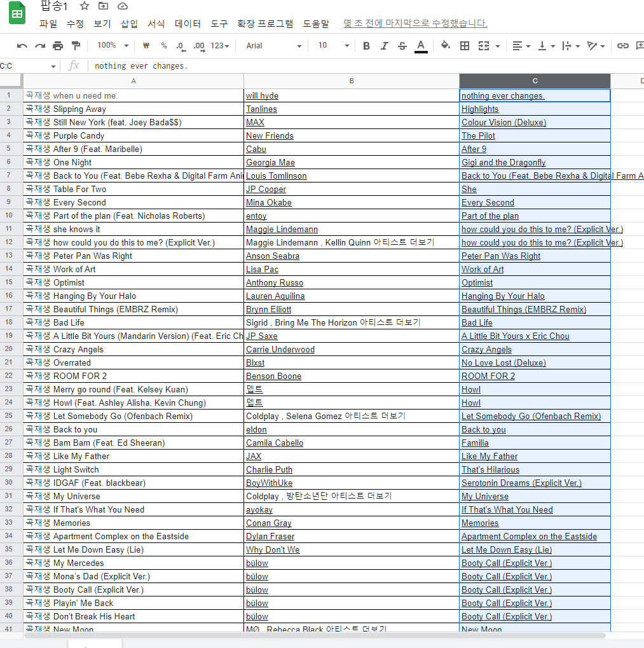Image resolution: width=644 pixels, height=648 pixels.
Task: Open the 'Charlie Puth' artist link
Action: pos(269,469)
